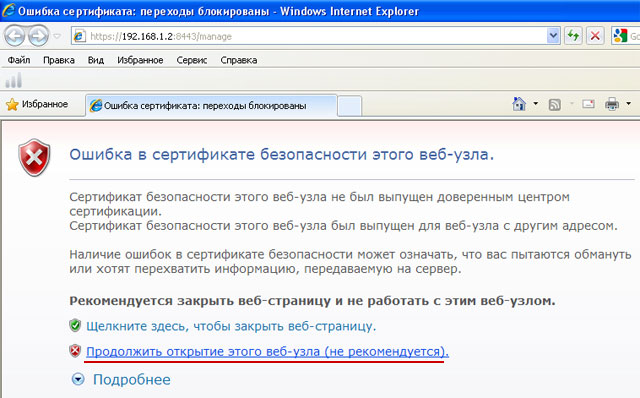Click the Google search provider icon
640x398 pixels.
click(x=620, y=36)
